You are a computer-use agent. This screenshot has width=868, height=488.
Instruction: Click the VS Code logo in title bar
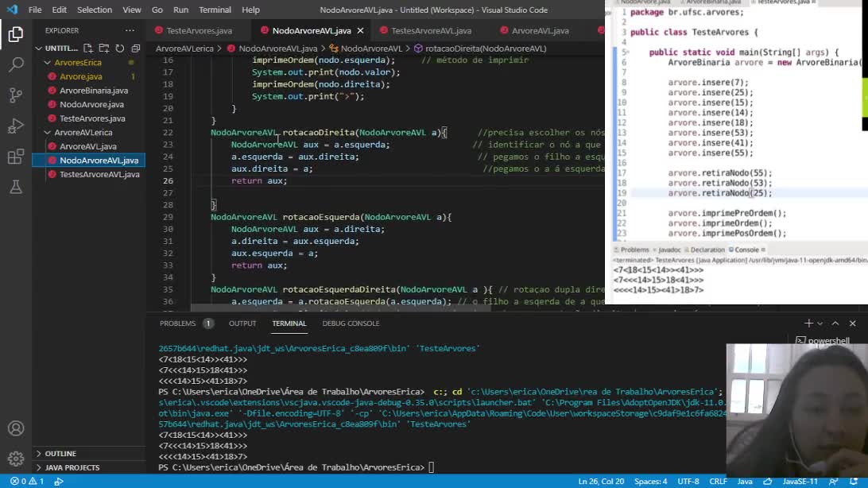[x=12, y=10]
